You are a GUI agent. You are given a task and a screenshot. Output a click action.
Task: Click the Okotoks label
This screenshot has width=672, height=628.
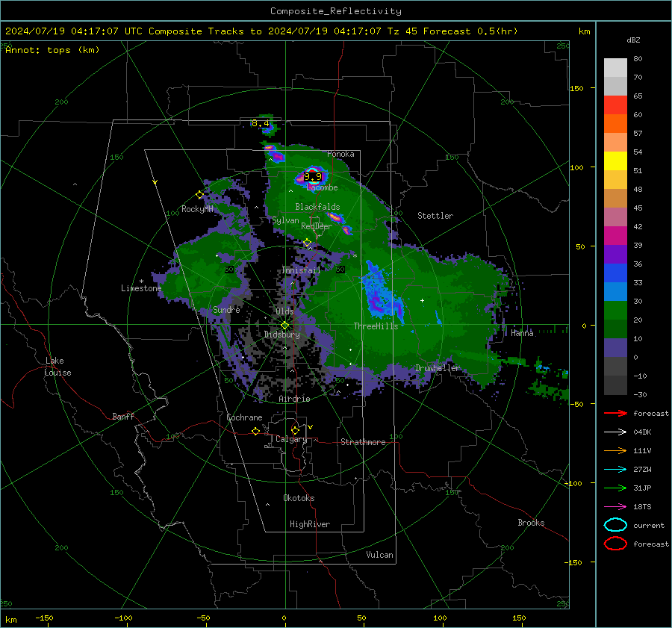299,498
